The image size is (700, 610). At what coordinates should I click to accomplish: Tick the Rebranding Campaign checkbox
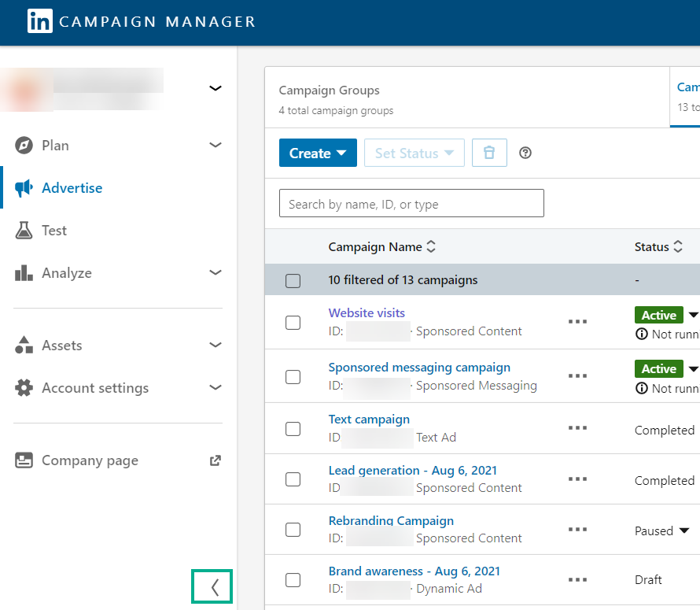click(293, 530)
